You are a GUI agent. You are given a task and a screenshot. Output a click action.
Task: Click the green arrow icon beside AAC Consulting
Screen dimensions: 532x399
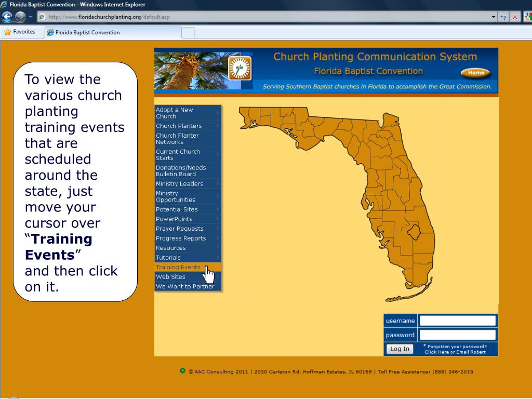pyautogui.click(x=182, y=370)
